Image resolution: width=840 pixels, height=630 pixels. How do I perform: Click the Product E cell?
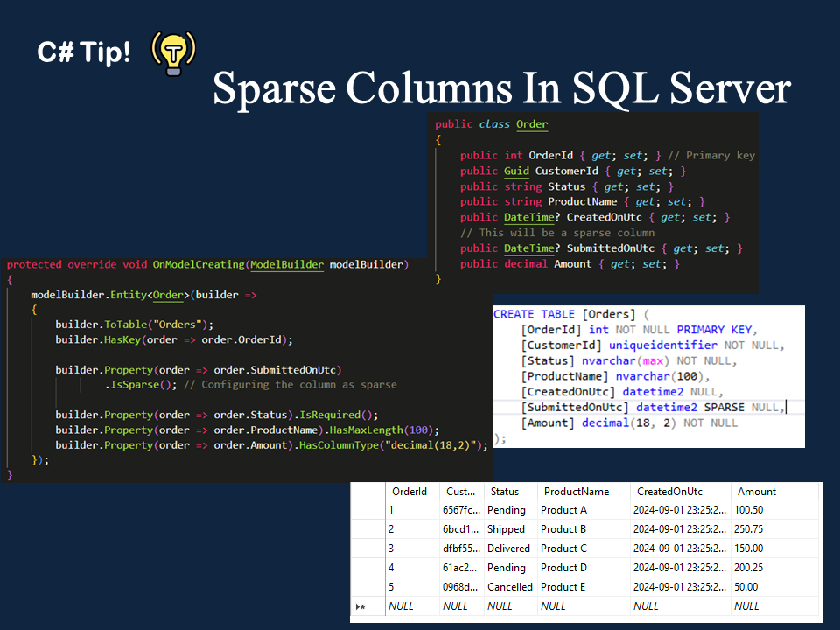563,587
